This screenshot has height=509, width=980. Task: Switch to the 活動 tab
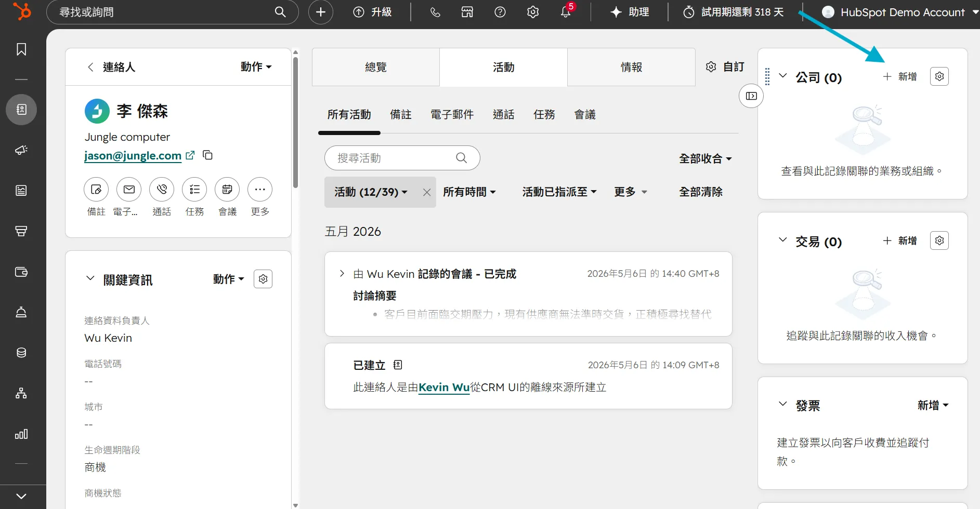click(504, 67)
